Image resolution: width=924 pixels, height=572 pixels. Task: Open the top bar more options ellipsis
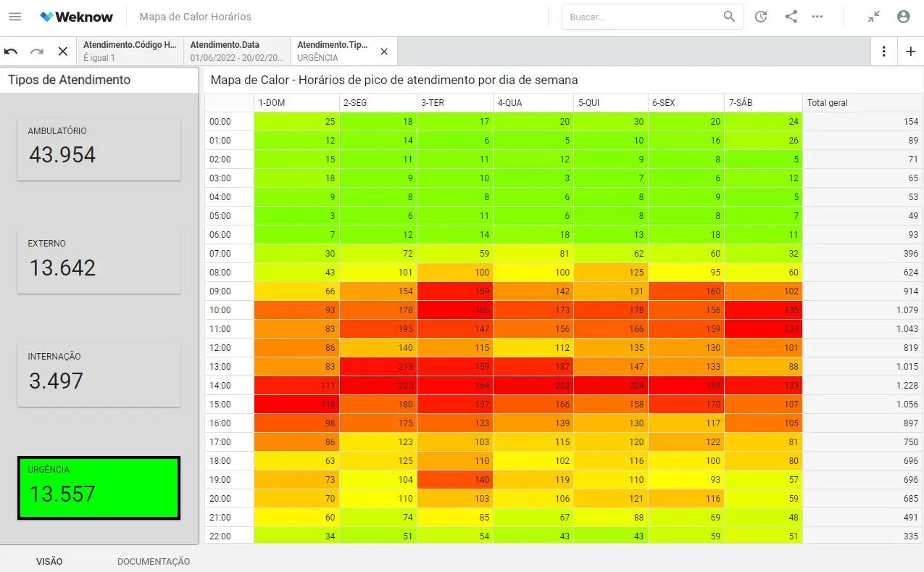[x=817, y=17]
